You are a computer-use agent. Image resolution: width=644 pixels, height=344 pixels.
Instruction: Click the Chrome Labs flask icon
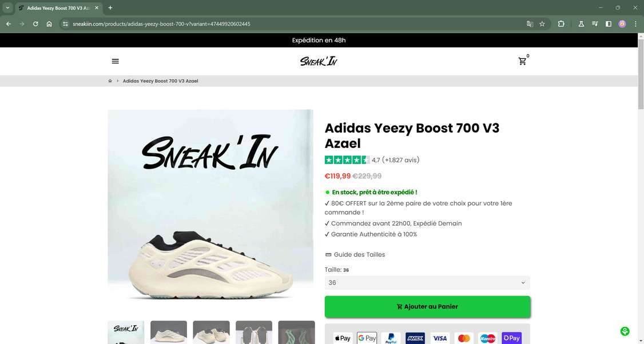point(581,24)
